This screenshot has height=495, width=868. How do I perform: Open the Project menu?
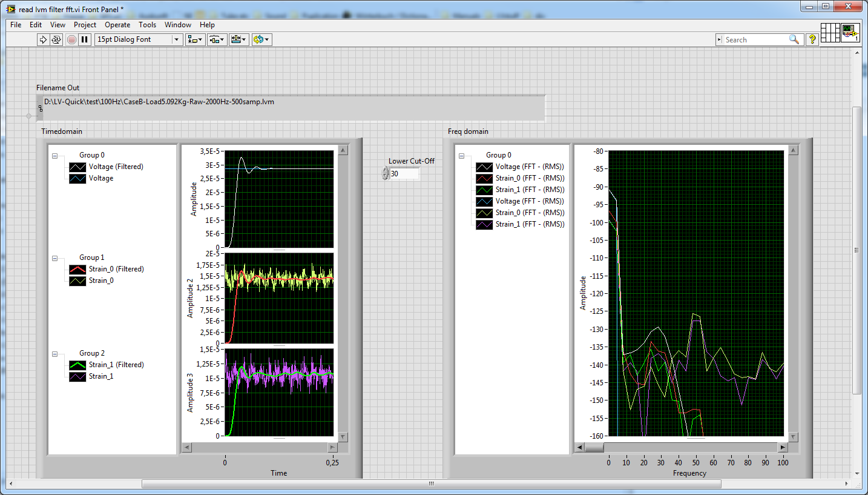click(85, 25)
